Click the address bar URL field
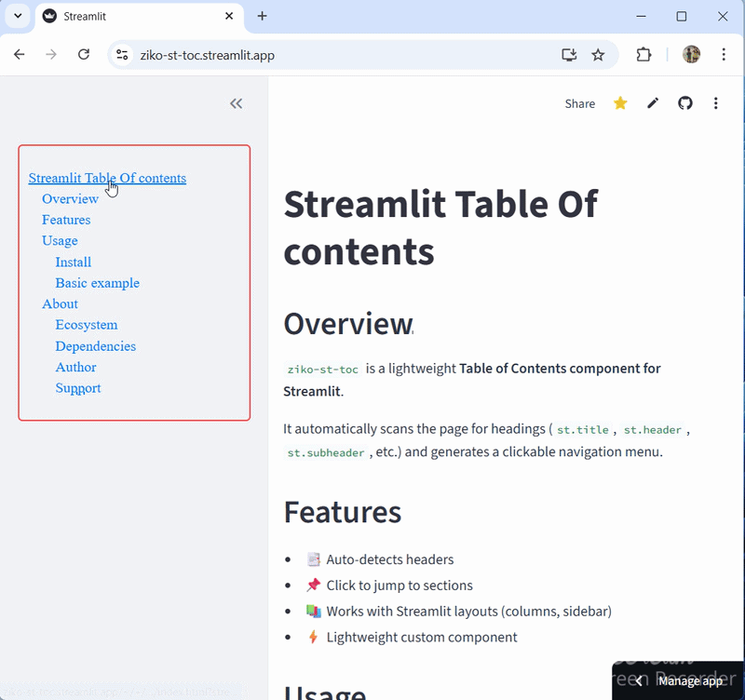 coord(335,55)
